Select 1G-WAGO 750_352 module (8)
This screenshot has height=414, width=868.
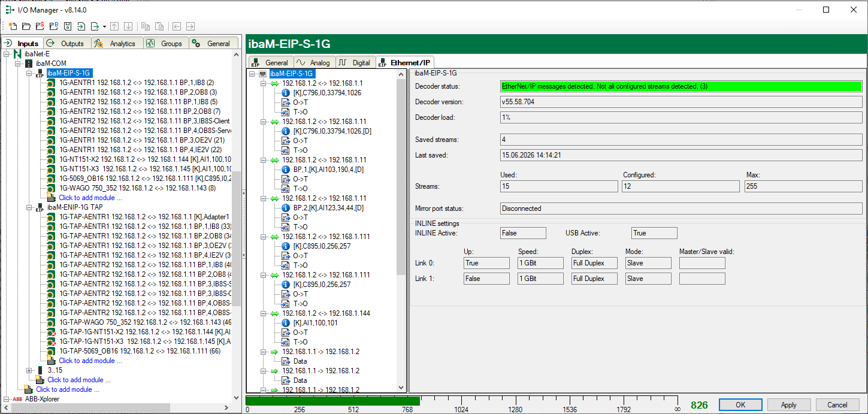pos(137,188)
